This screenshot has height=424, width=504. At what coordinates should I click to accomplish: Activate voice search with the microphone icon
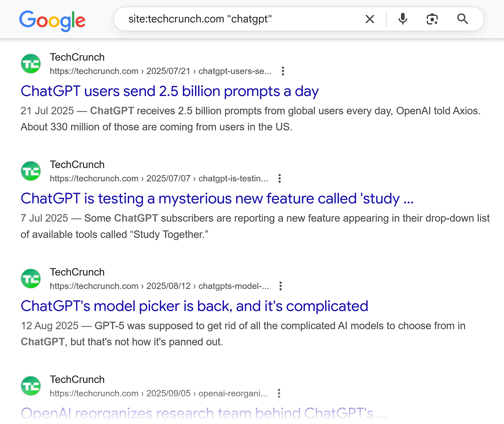[403, 19]
